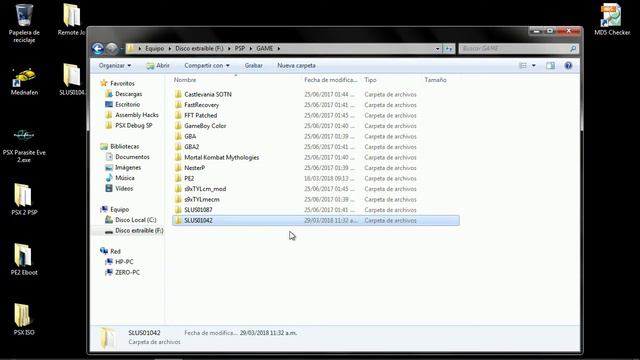This screenshot has height=360, width=640.
Task: Open the Compartir con dropdown
Action: [207, 65]
